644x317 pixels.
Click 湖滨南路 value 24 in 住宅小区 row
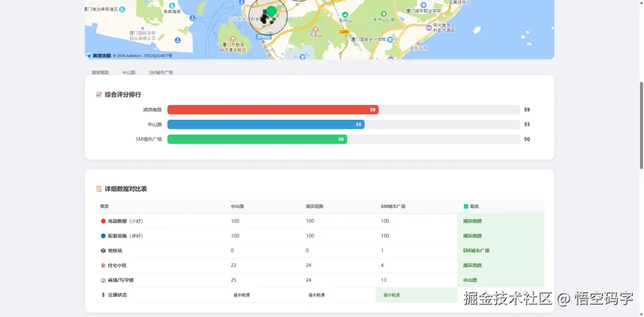pos(308,265)
